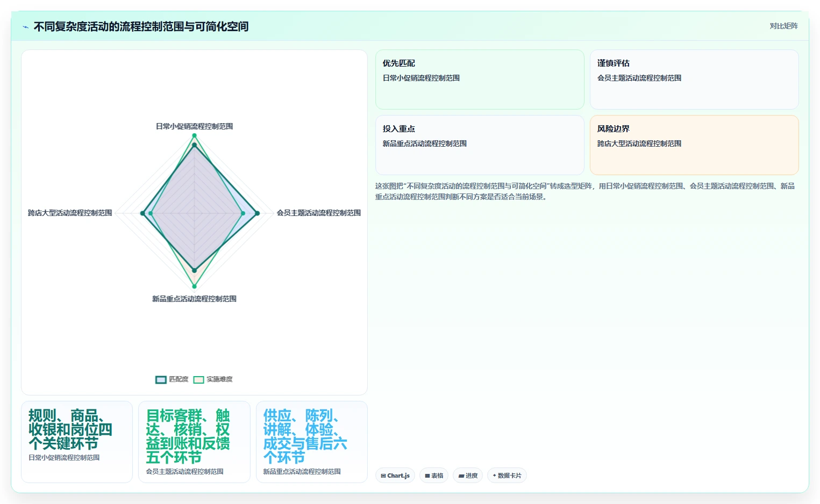820x504 pixels.
Task: Select the 谨慎评估 matrix card
Action: tap(694, 80)
